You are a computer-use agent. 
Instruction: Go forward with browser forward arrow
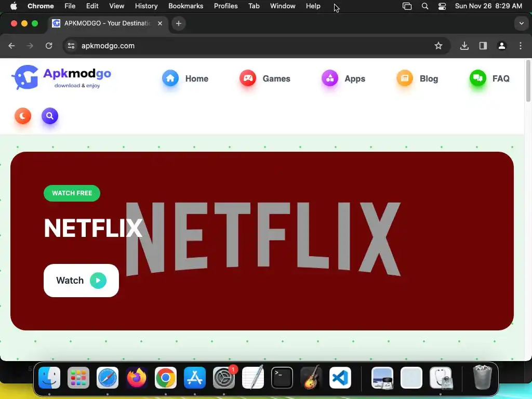30,46
